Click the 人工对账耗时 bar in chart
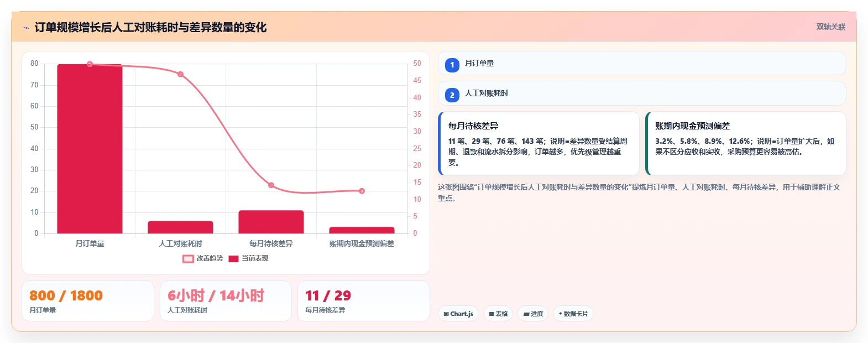 [x=180, y=227]
